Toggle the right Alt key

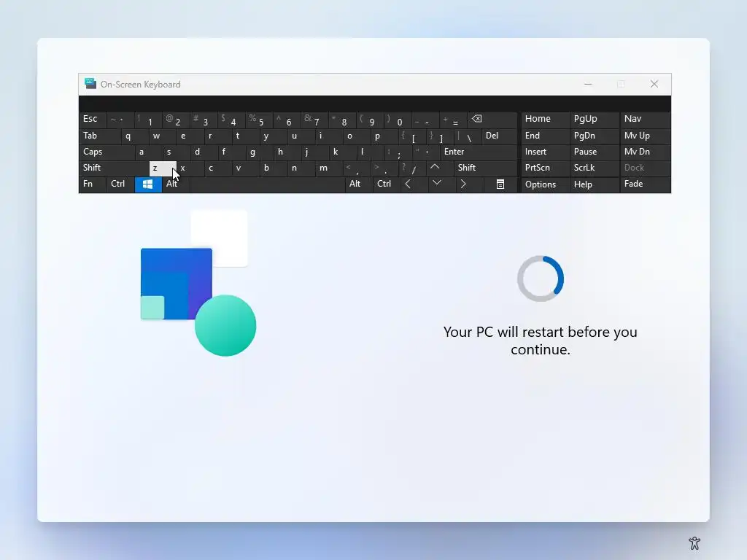[x=358, y=184]
